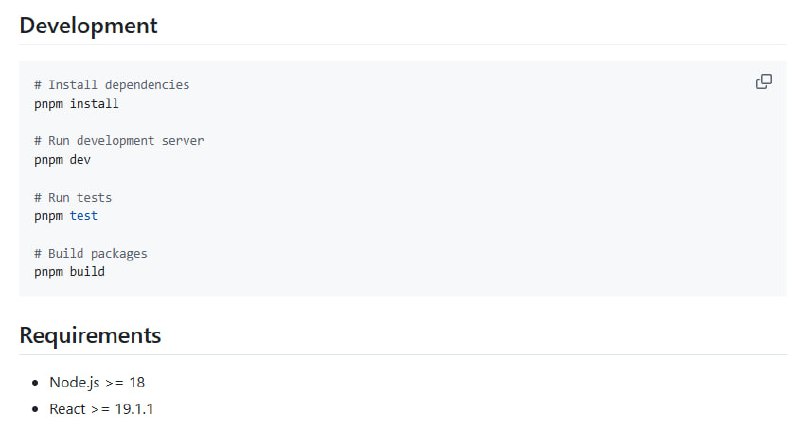Click the word 'pnpm' before 'test'
The width and height of the screenshot is (800, 431).
point(48,215)
